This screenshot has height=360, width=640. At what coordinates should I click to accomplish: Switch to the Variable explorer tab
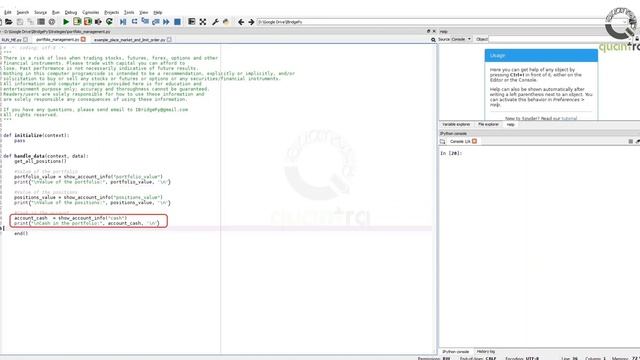tap(456, 124)
